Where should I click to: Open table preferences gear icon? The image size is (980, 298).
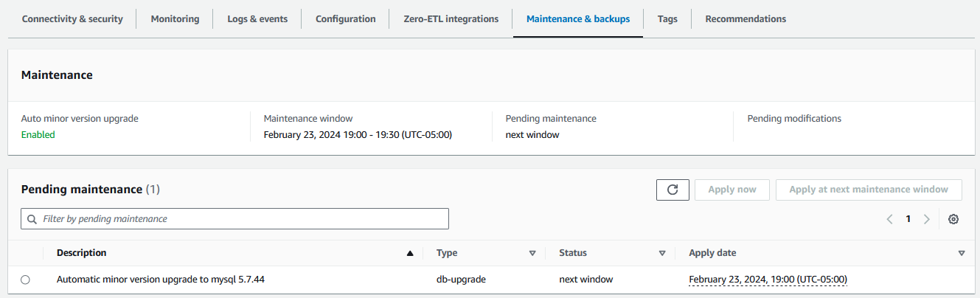(x=953, y=219)
